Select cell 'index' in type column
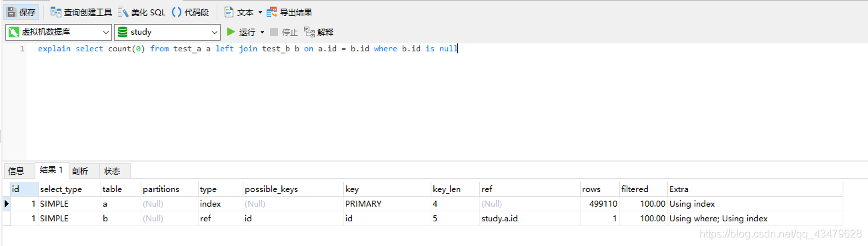 point(221,203)
